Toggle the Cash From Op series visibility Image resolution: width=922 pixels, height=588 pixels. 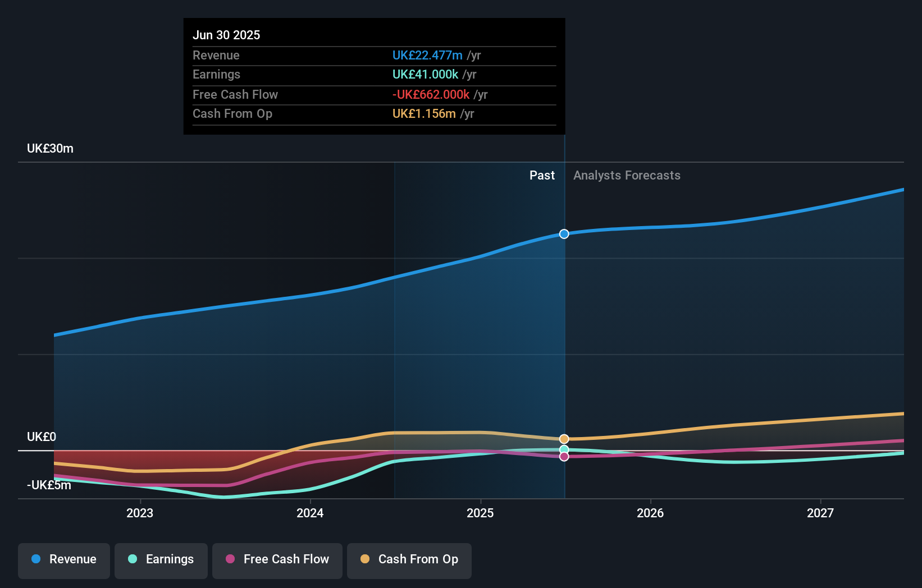tap(409, 559)
